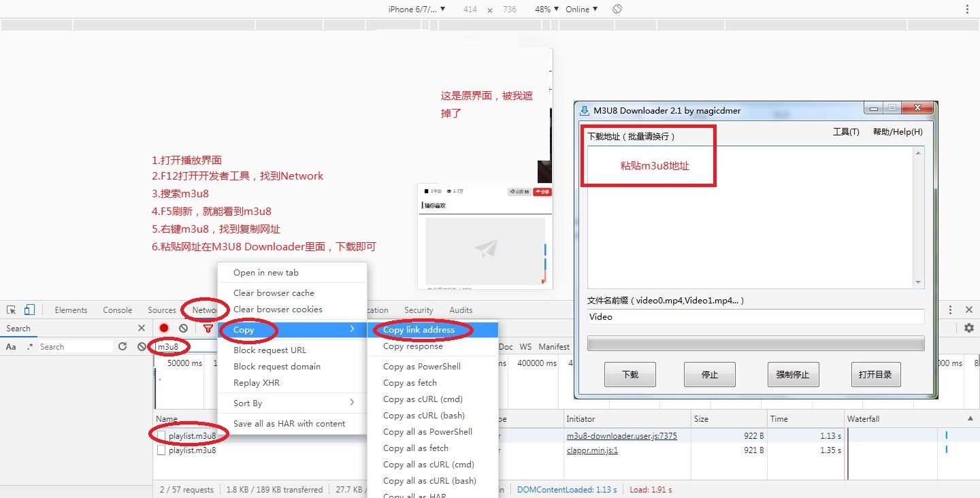Click the filter funnel icon
Screen dimensions: 980x498
point(208,328)
